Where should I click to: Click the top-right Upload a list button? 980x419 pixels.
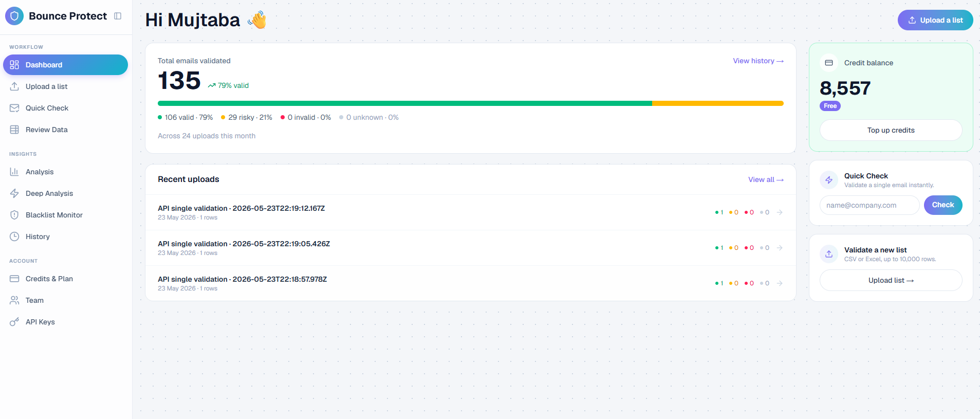tap(935, 20)
